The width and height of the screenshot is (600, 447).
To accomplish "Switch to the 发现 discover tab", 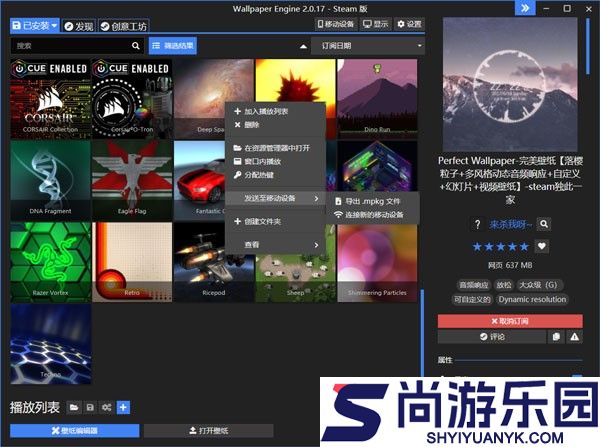I will click(x=79, y=26).
